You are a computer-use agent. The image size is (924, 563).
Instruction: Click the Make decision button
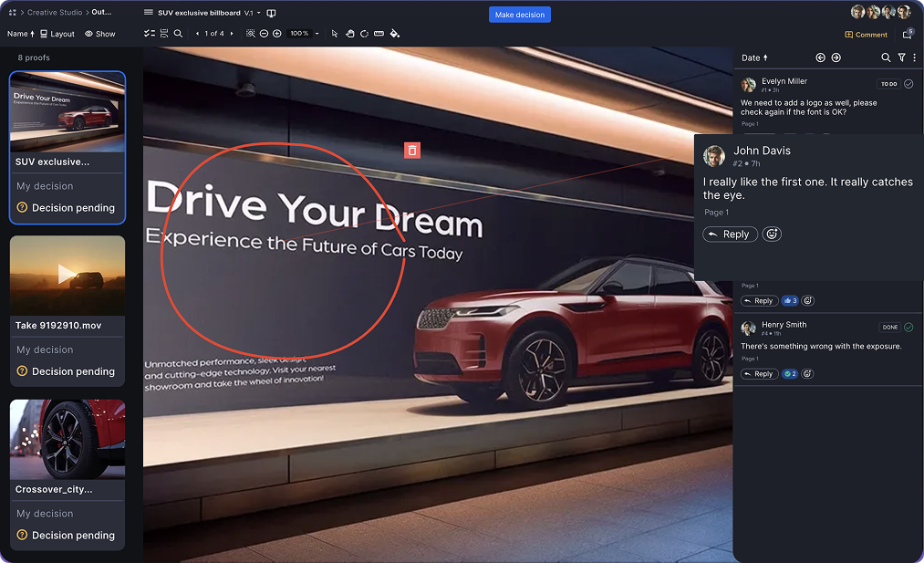pyautogui.click(x=519, y=14)
